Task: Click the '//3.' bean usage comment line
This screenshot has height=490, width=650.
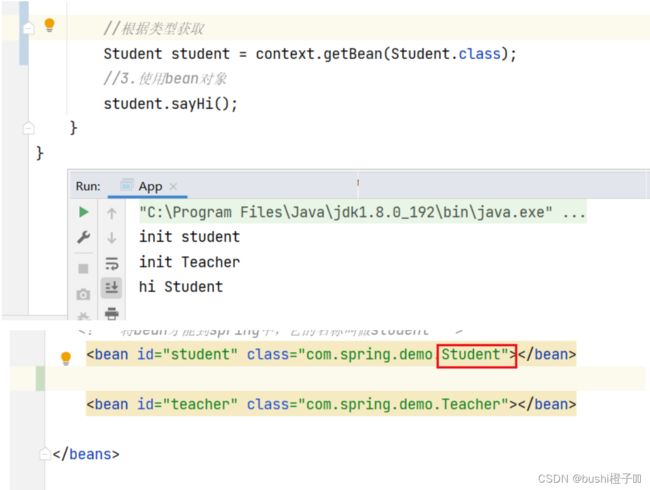Action: coord(165,79)
